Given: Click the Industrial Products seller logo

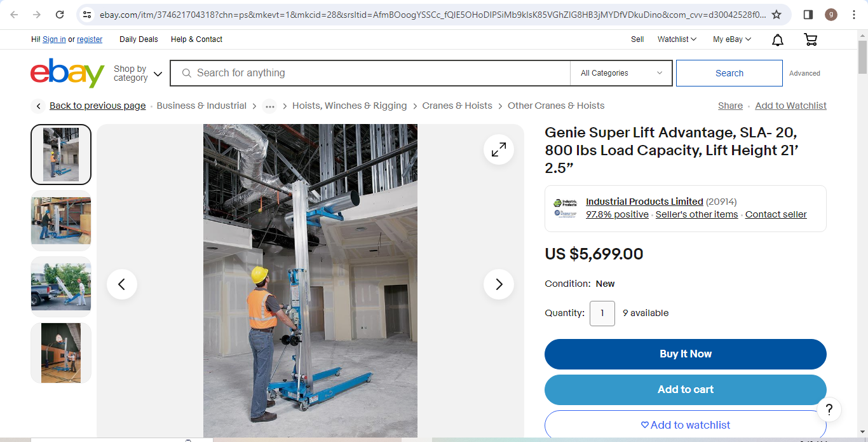Looking at the screenshot, I should [x=565, y=209].
